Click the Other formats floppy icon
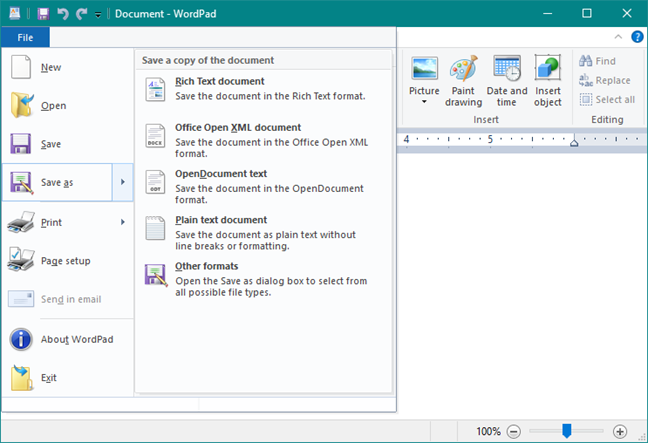 (156, 275)
